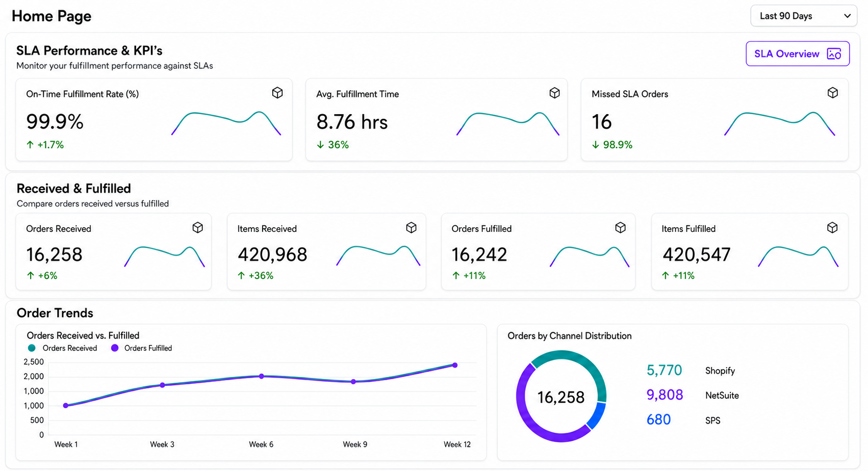The width and height of the screenshot is (868, 471).
Task: Click the 5,770 Shopify order count
Action: click(664, 370)
